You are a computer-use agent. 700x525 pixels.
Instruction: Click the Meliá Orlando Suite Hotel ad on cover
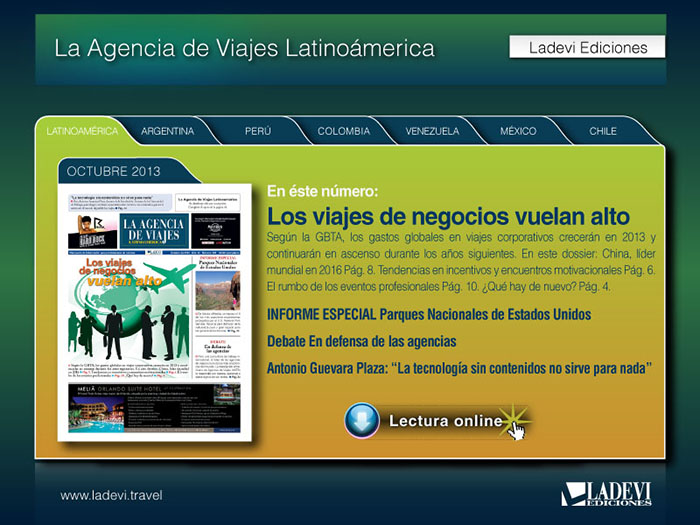tap(154, 408)
